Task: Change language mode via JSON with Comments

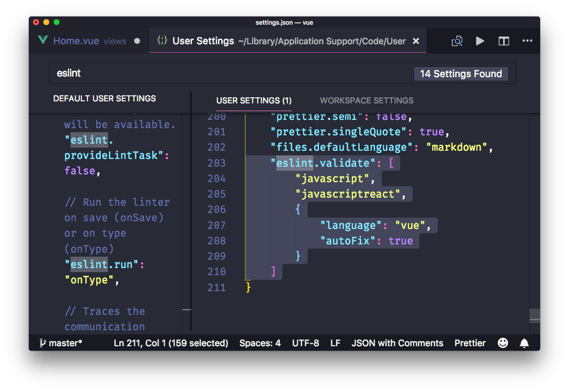Action: pos(397,343)
